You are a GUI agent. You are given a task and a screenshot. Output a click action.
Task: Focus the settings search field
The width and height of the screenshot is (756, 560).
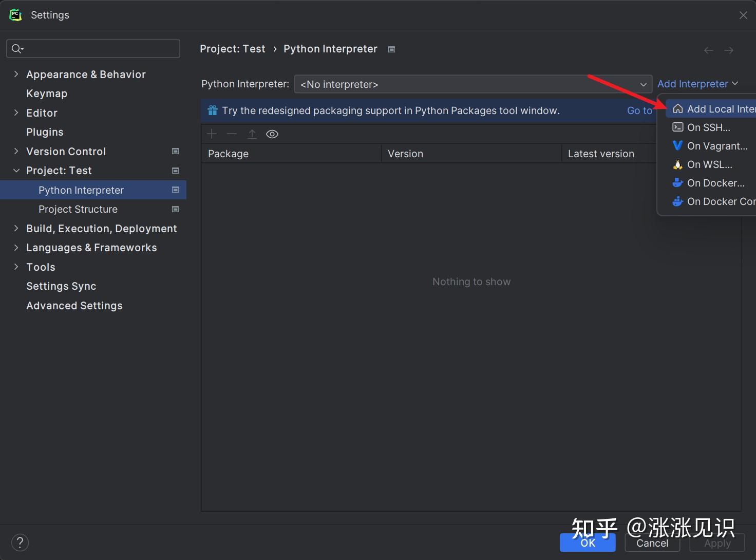click(93, 48)
